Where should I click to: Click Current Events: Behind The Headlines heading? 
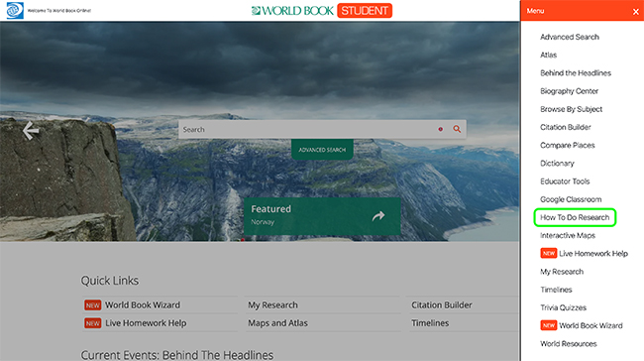click(177, 355)
